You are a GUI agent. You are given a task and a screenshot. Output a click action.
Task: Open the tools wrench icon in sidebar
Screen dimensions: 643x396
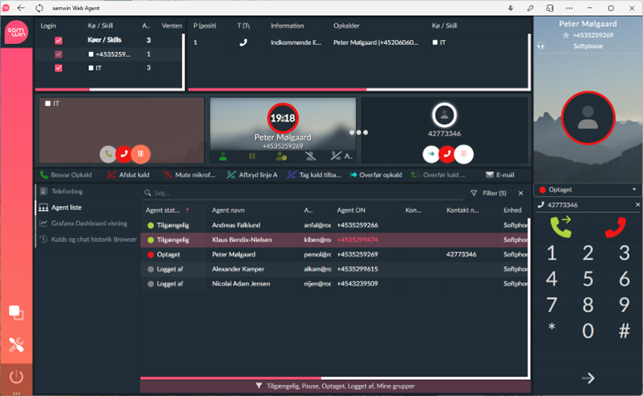[16, 345]
